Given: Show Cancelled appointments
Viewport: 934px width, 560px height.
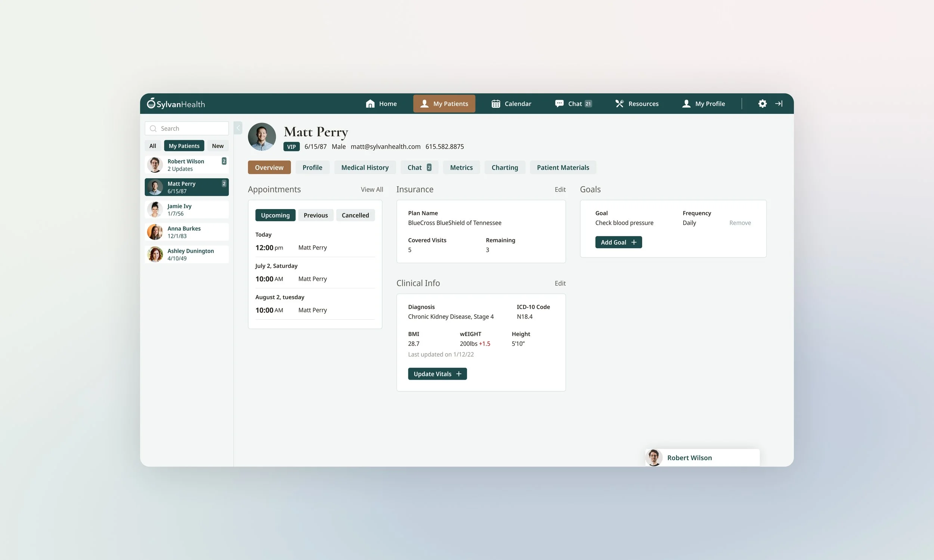Looking at the screenshot, I should 355,215.
